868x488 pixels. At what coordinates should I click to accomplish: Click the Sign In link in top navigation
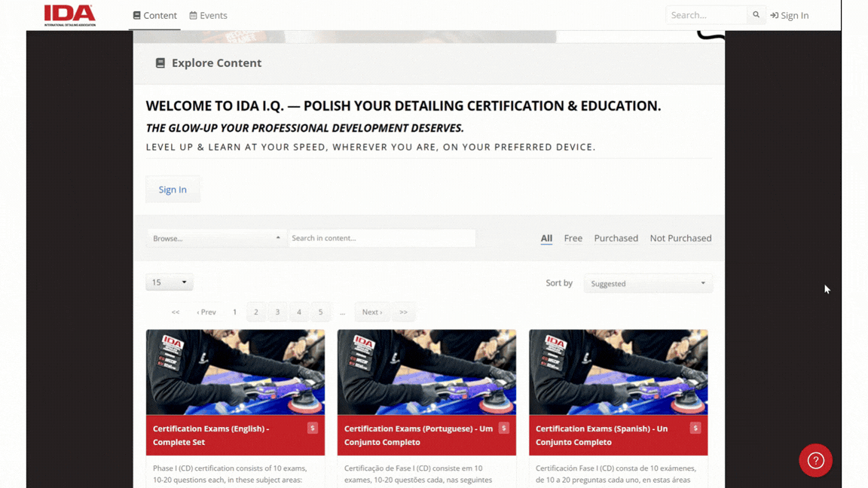(790, 15)
